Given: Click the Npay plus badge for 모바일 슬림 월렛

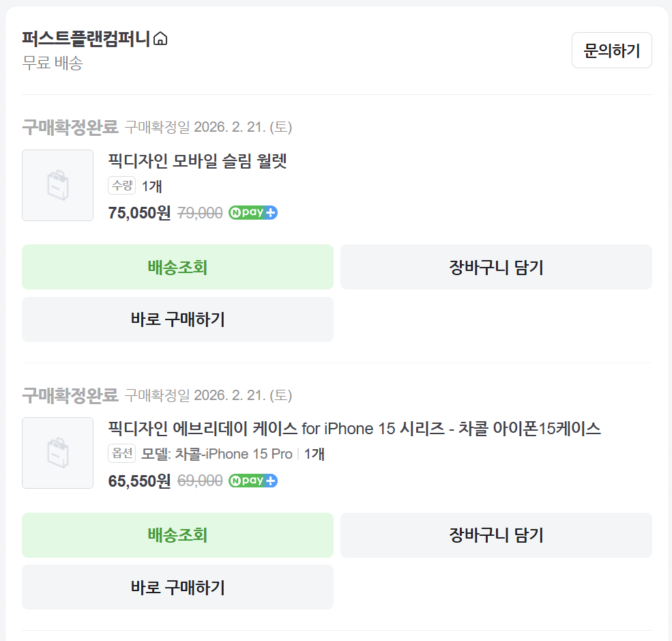Looking at the screenshot, I should [x=253, y=212].
